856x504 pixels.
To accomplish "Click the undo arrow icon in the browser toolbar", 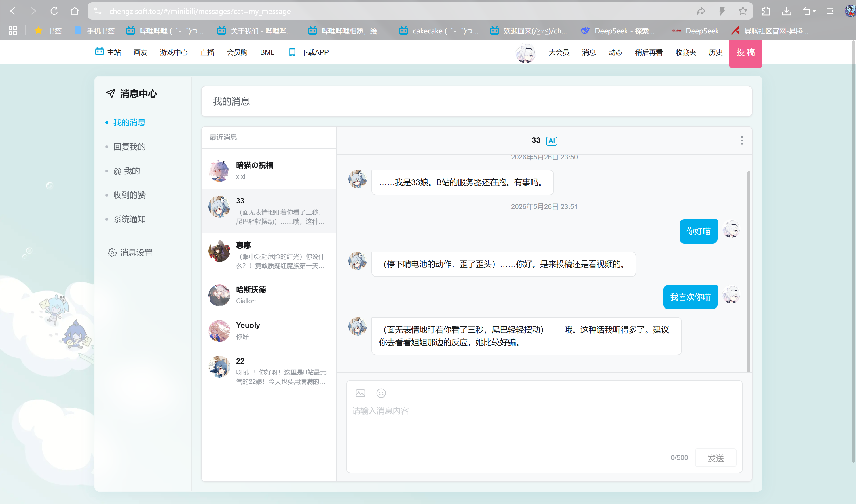I will [806, 11].
